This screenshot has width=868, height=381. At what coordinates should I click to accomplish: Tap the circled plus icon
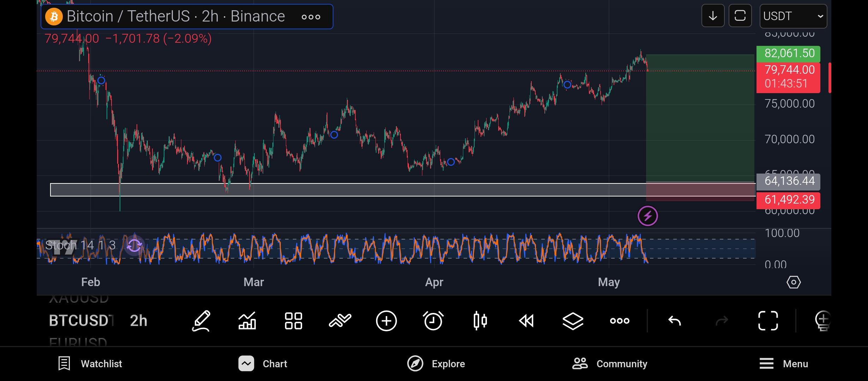[386, 321]
